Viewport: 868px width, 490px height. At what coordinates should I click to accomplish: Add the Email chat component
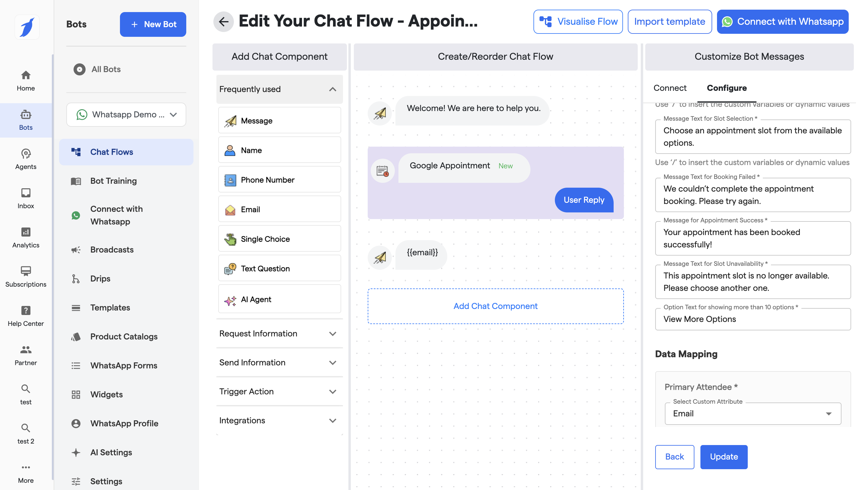pyautogui.click(x=279, y=209)
